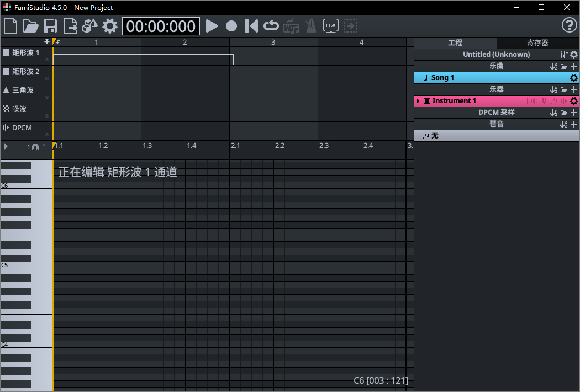Open the export project dialog

[x=70, y=25]
